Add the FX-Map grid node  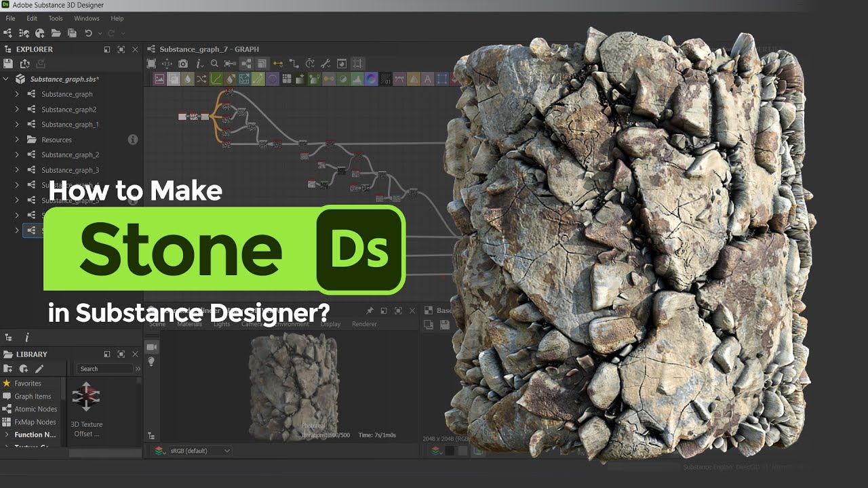coord(286,79)
